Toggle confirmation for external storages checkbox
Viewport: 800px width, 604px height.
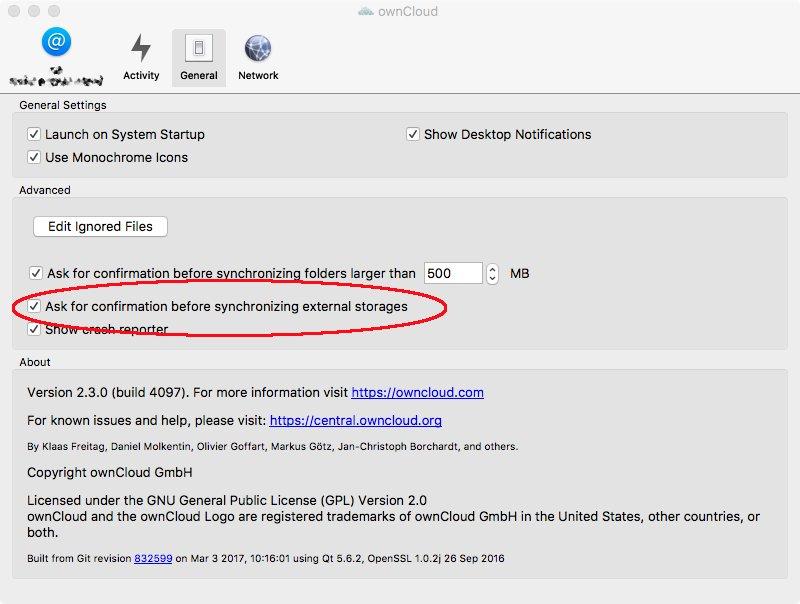click(34, 306)
